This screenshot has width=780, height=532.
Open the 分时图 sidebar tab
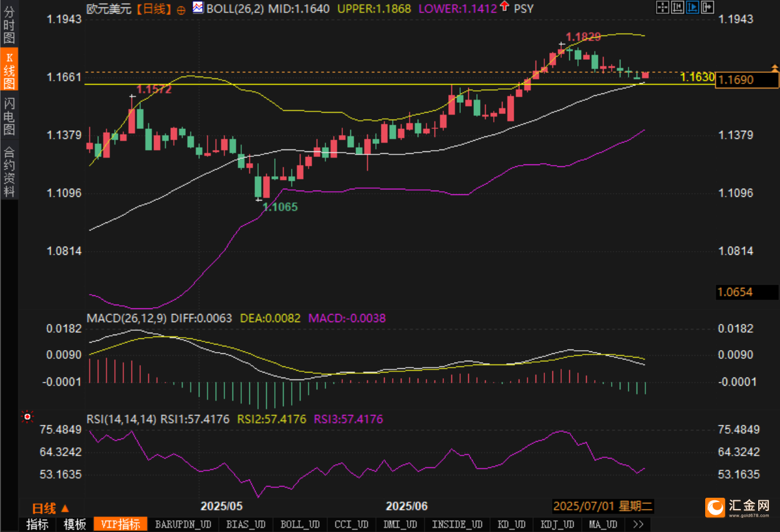coord(9,26)
